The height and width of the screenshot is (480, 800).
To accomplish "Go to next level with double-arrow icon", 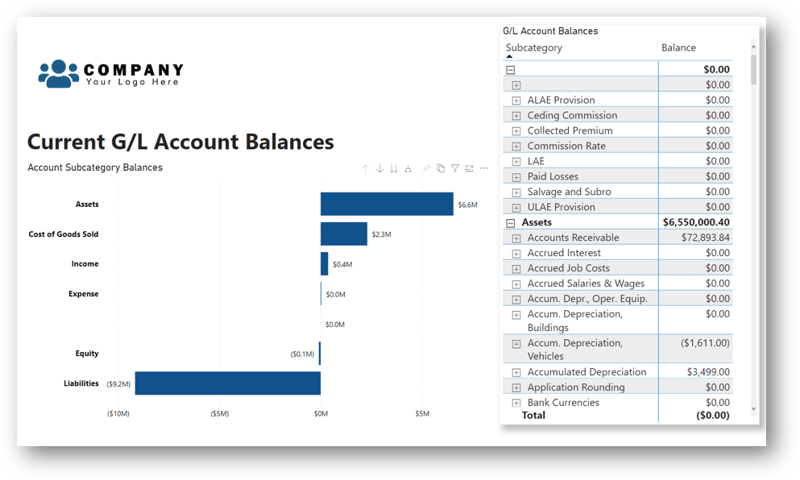I will 394,168.
